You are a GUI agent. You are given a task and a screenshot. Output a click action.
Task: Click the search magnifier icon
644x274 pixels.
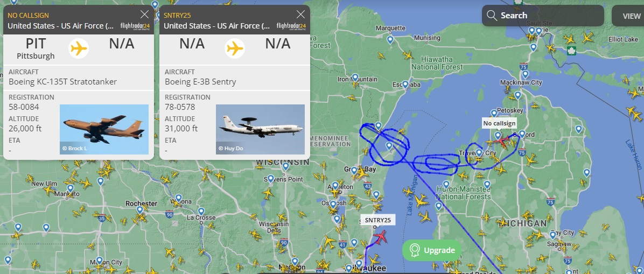[x=492, y=16]
